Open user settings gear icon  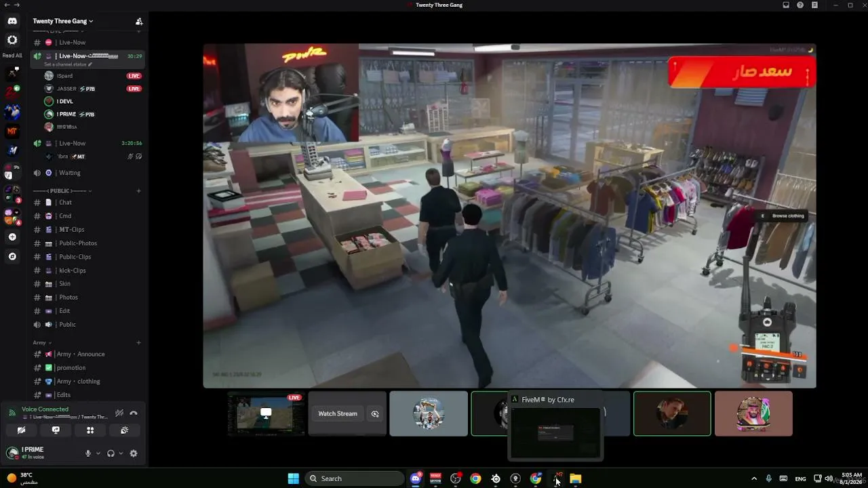(134, 453)
